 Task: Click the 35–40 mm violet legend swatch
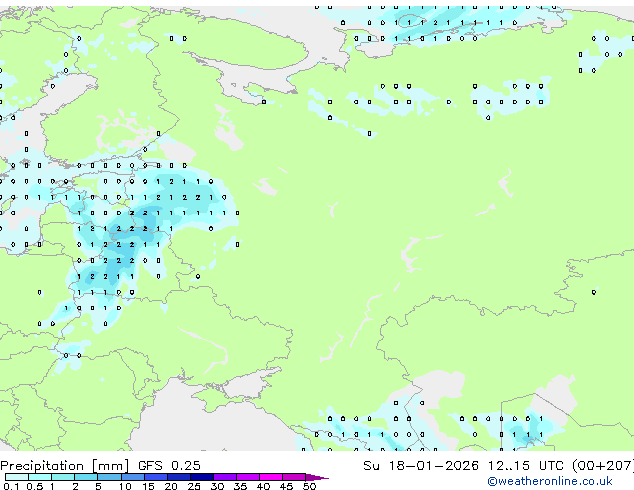(247, 477)
